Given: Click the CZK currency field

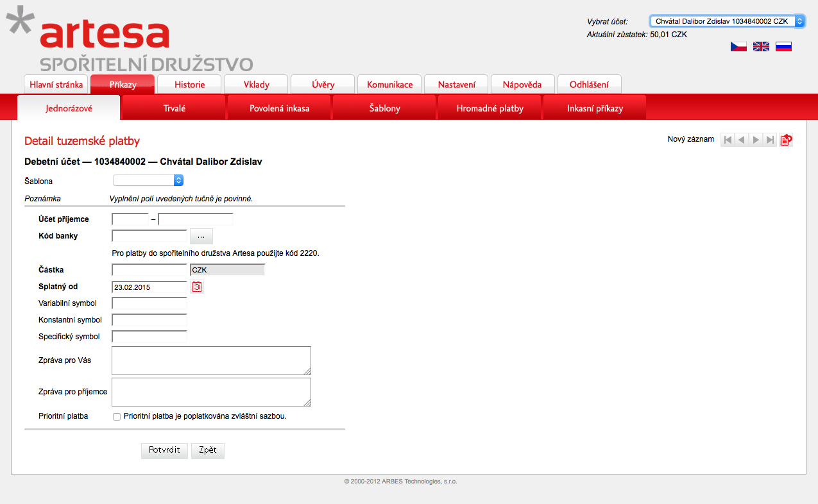Looking at the screenshot, I should tap(227, 270).
